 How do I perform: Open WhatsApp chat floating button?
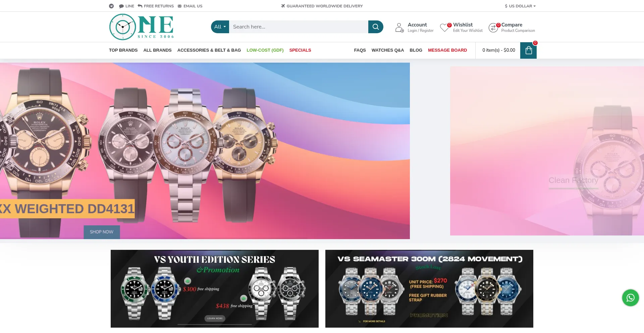pyautogui.click(x=630, y=298)
